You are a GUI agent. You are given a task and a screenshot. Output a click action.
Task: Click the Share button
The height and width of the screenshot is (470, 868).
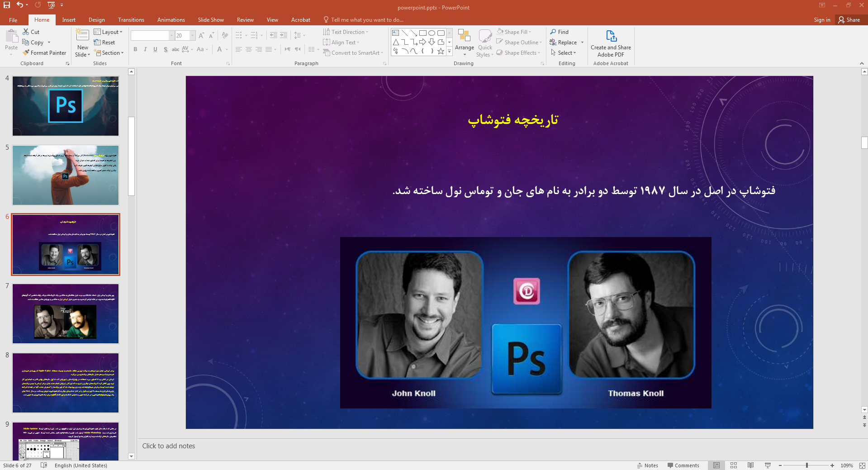coord(849,20)
